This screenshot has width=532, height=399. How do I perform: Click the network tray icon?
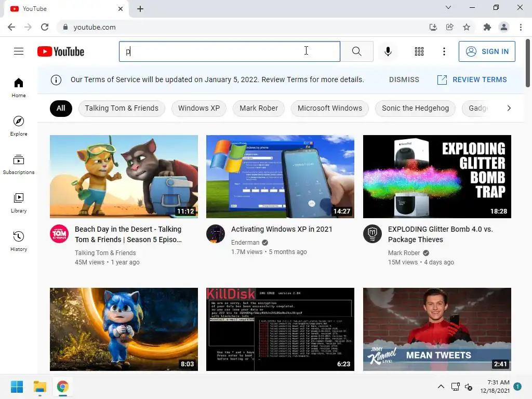[x=455, y=387]
